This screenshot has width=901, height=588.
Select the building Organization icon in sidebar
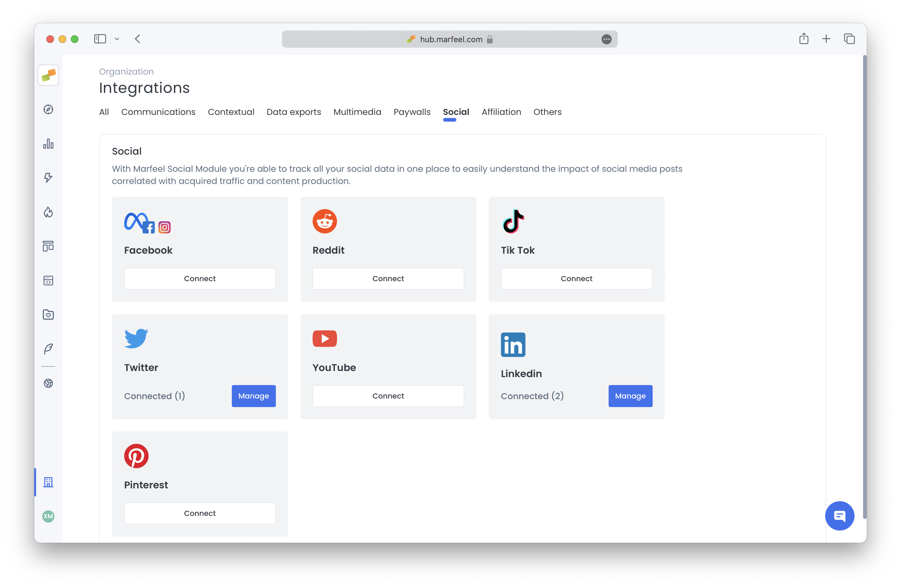pyautogui.click(x=48, y=482)
